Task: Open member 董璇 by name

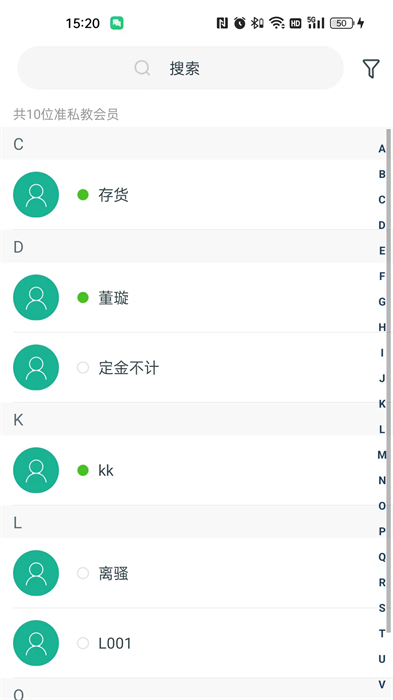Action: click(x=113, y=298)
